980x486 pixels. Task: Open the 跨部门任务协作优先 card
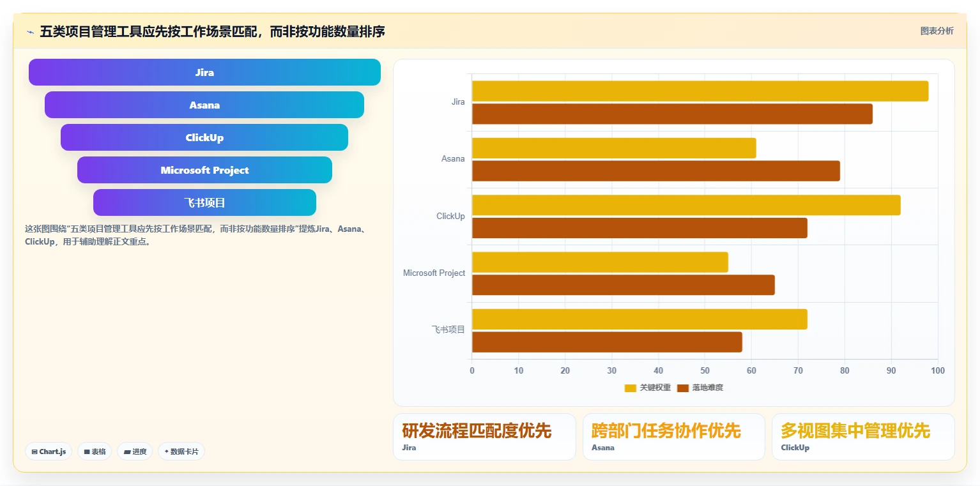point(673,437)
